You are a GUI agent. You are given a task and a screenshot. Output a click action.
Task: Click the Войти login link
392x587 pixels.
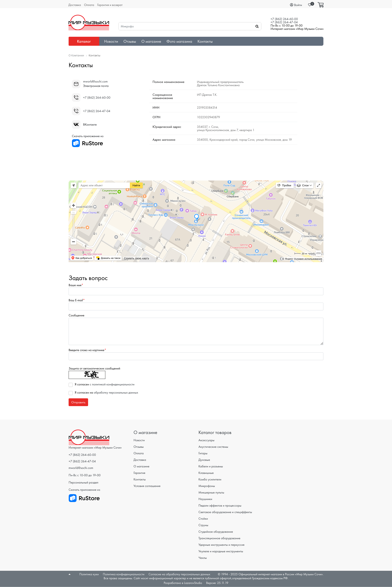[296, 5]
